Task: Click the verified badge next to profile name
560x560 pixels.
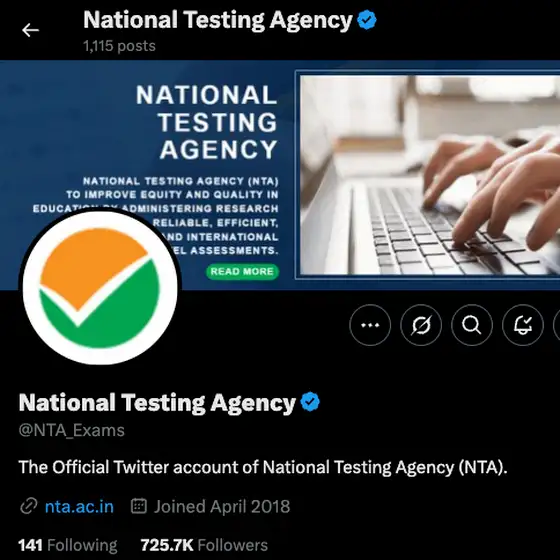Action: pos(310,402)
